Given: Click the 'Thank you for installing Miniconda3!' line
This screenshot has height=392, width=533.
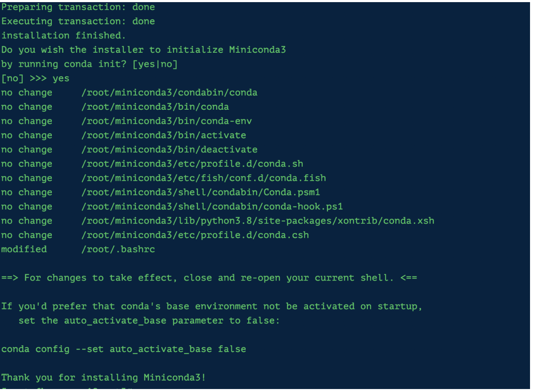Looking at the screenshot, I should pos(104,378).
